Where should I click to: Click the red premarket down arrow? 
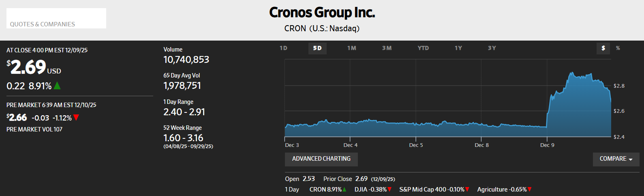tap(76, 118)
